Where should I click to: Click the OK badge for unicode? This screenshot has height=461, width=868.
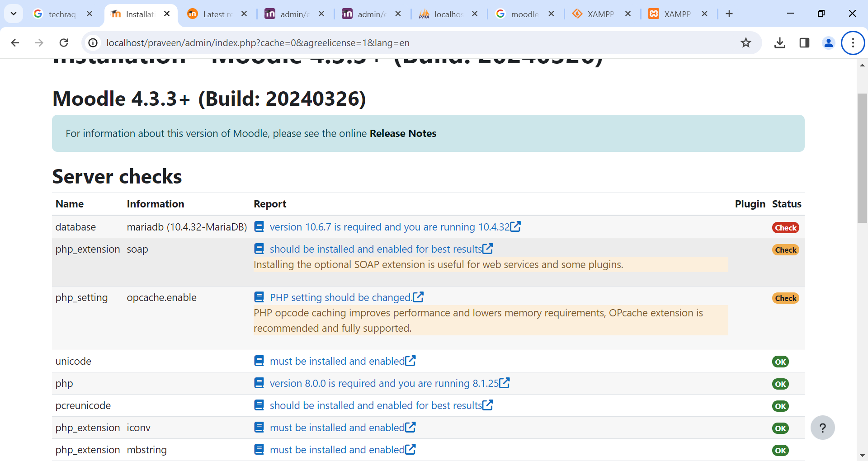pos(780,362)
